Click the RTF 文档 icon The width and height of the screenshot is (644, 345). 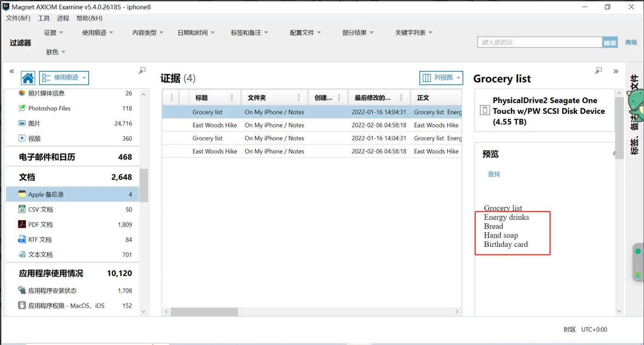pos(22,240)
